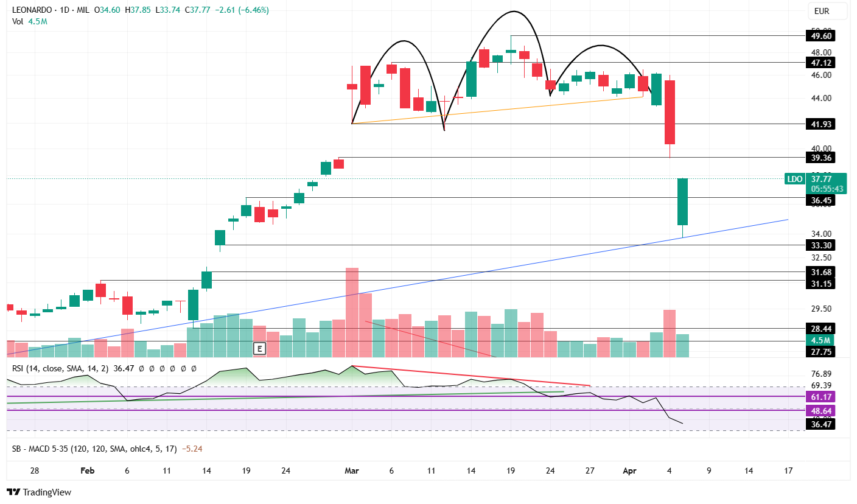Select the tallest red volume bar at early March
The width and height of the screenshot is (857, 504).
(352, 312)
